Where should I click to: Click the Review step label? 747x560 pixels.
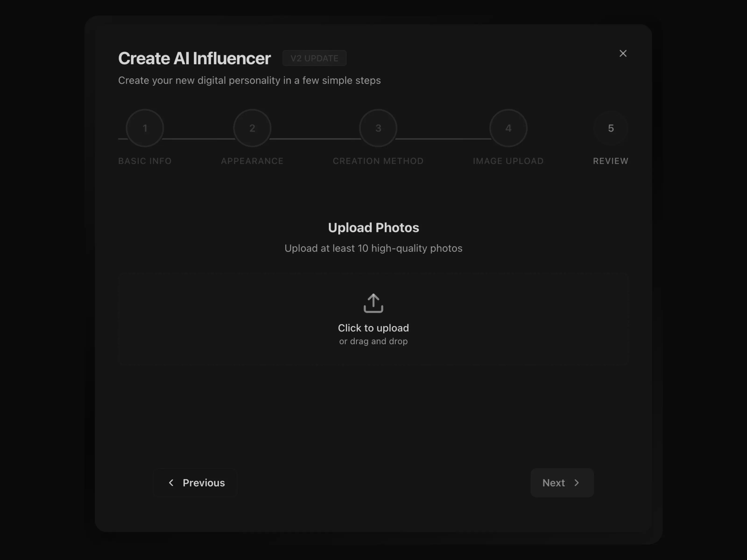[610, 161]
